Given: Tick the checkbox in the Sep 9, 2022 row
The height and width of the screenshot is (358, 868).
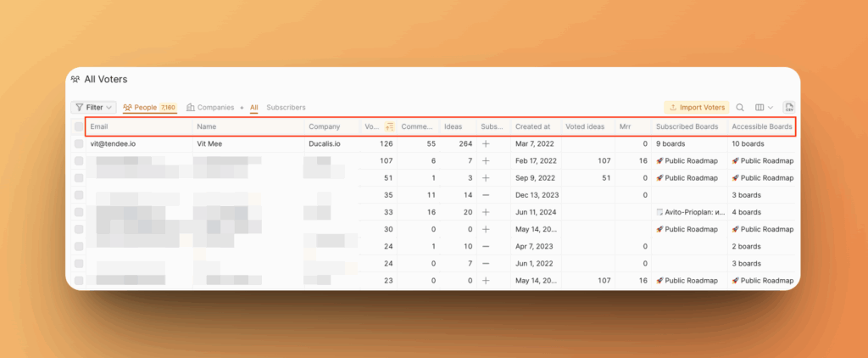Looking at the screenshot, I should pos(79,178).
